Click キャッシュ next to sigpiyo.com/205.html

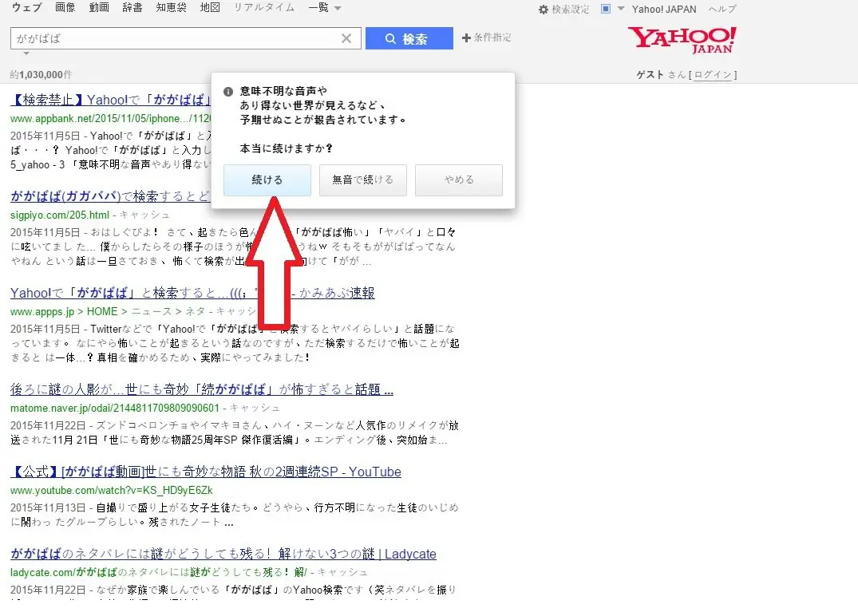coord(144,215)
